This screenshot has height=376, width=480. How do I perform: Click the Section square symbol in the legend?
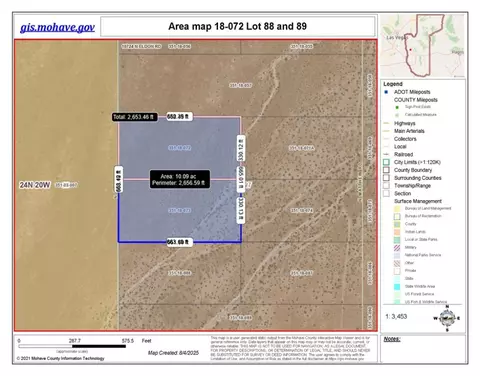pyautogui.click(x=386, y=193)
